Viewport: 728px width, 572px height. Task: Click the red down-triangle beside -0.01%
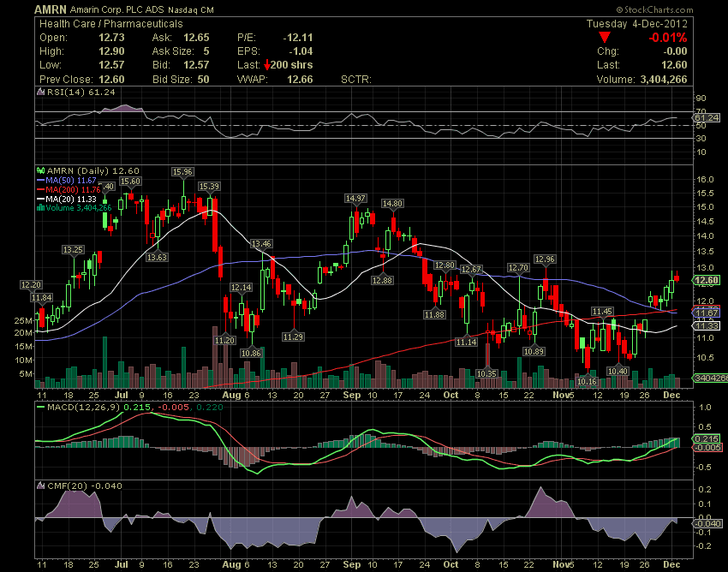(x=606, y=37)
